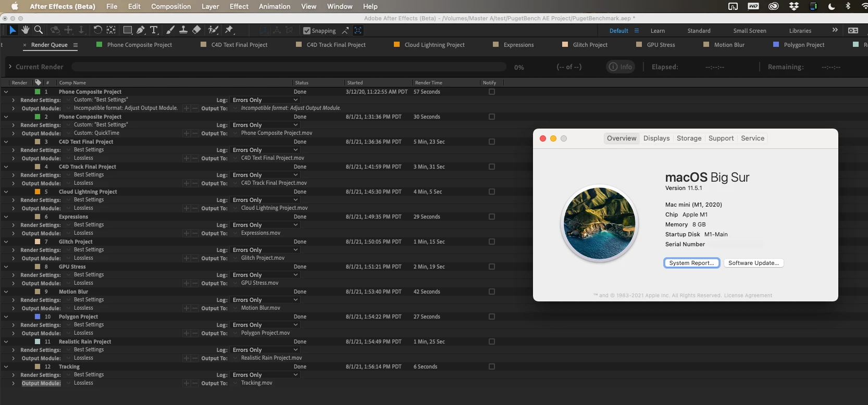This screenshot has width=868, height=405.
Task: Open the License Agreement link
Action: click(x=748, y=295)
